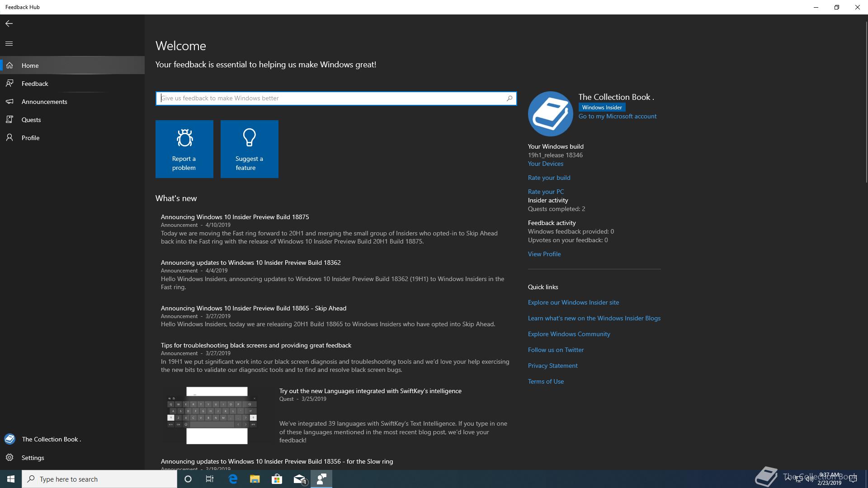
Task: Click Rate your PC link
Action: (x=546, y=192)
